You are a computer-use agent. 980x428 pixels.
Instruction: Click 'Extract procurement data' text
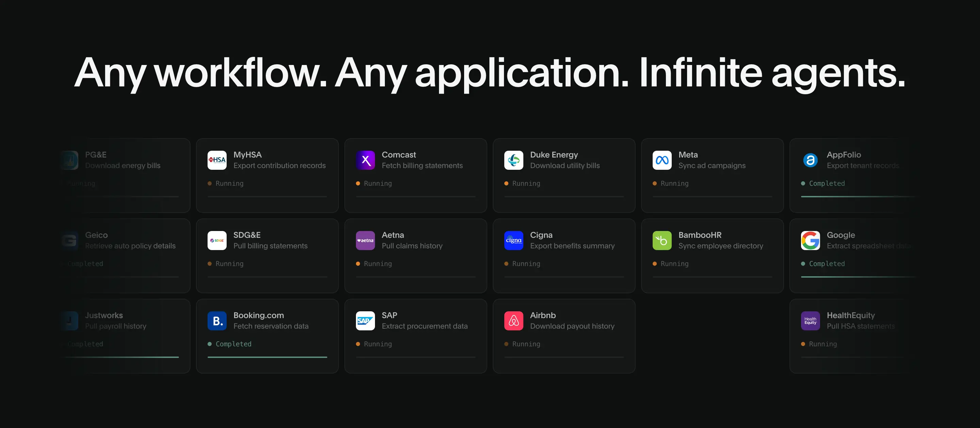pos(425,326)
